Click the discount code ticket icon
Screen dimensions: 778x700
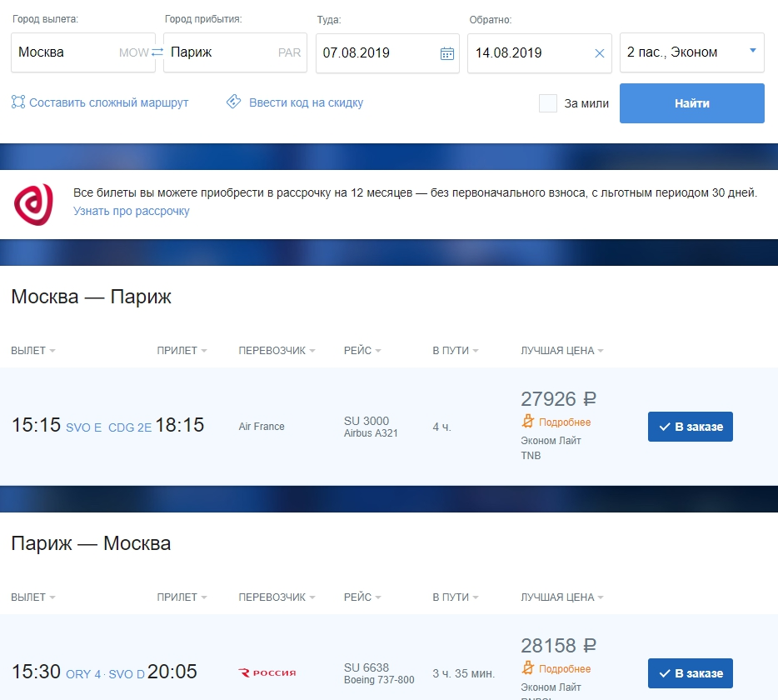(x=234, y=102)
